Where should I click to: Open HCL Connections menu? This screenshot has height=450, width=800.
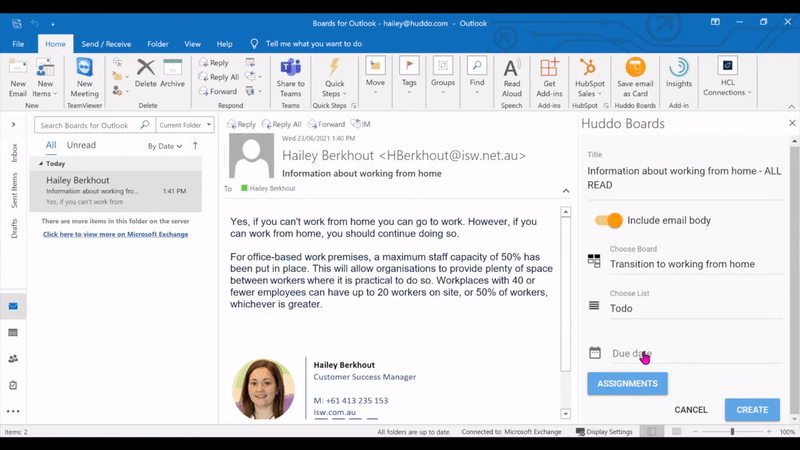[727, 77]
